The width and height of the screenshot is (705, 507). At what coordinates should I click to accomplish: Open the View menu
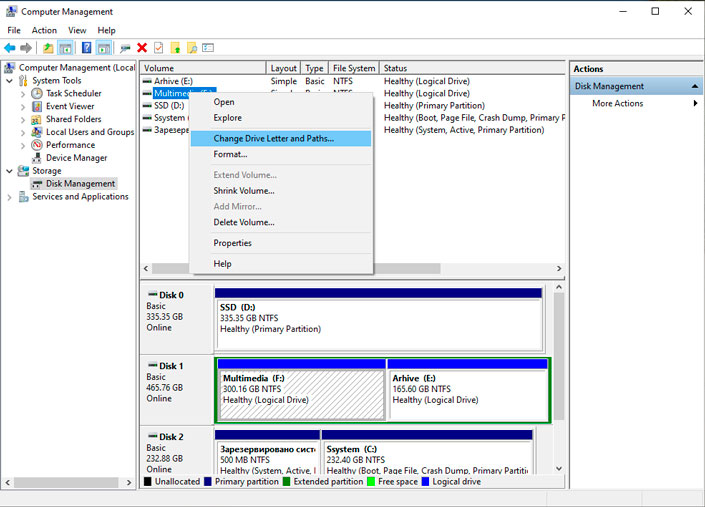(x=77, y=30)
